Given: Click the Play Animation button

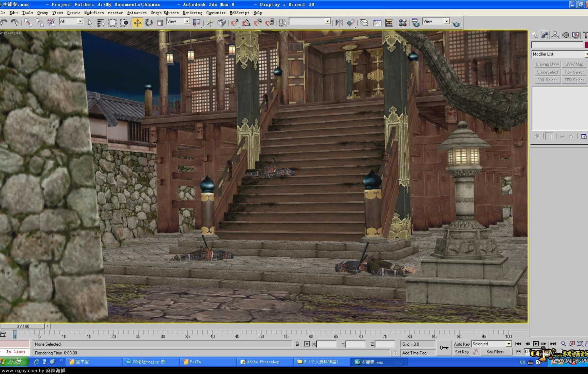Looking at the screenshot, I should click(535, 344).
